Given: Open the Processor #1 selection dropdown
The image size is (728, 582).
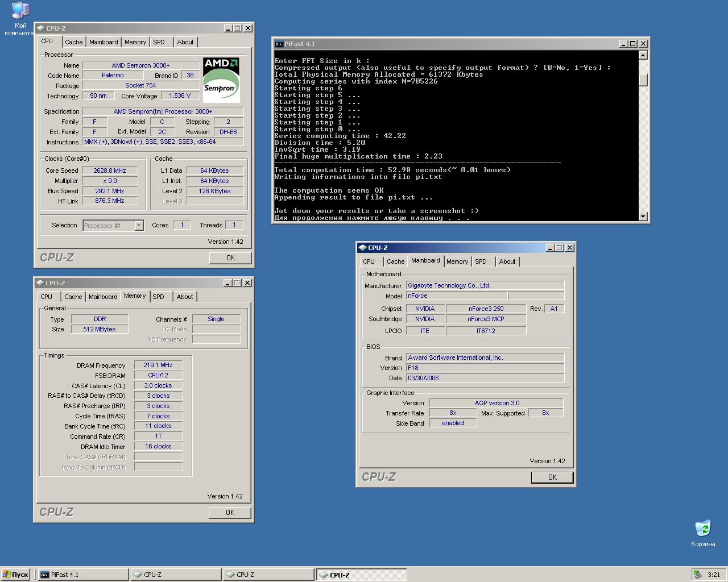Looking at the screenshot, I should (139, 226).
